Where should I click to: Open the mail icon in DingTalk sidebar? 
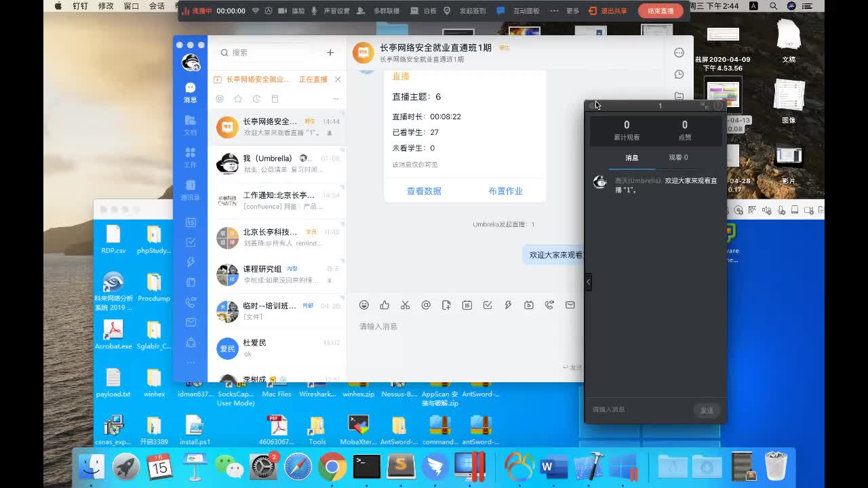[x=191, y=323]
